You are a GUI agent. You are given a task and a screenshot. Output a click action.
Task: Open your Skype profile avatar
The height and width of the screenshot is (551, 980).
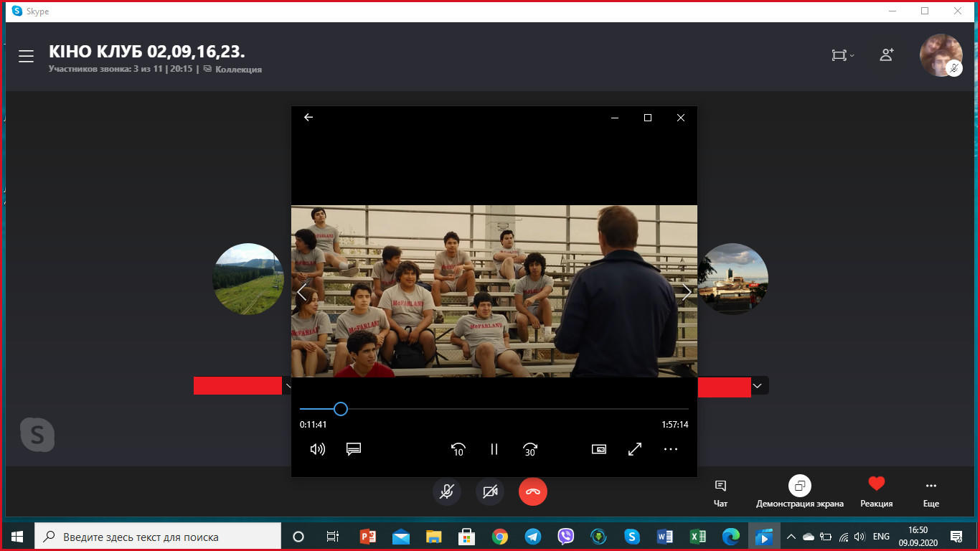(x=941, y=55)
